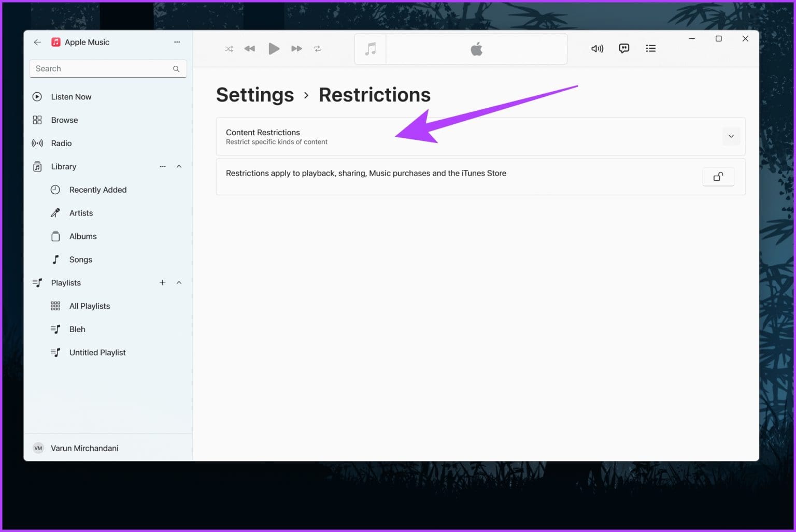Select Artists in the sidebar
Image resolution: width=796 pixels, height=532 pixels.
tap(81, 212)
